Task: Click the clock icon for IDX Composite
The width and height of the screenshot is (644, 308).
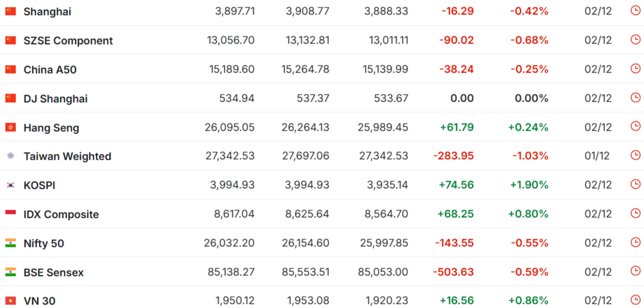Action: pyautogui.click(x=635, y=213)
